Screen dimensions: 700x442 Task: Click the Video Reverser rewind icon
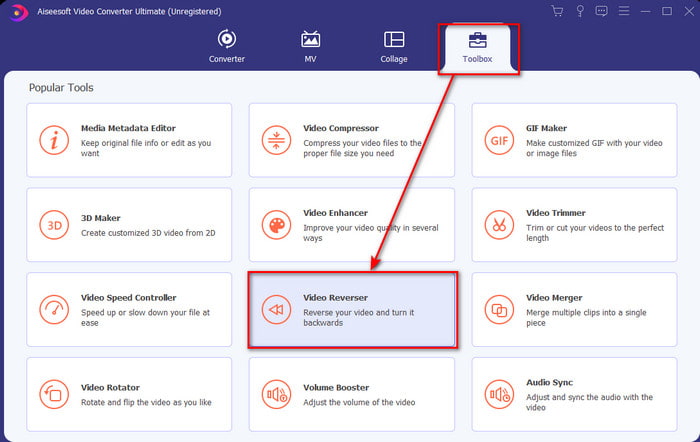[x=276, y=309]
